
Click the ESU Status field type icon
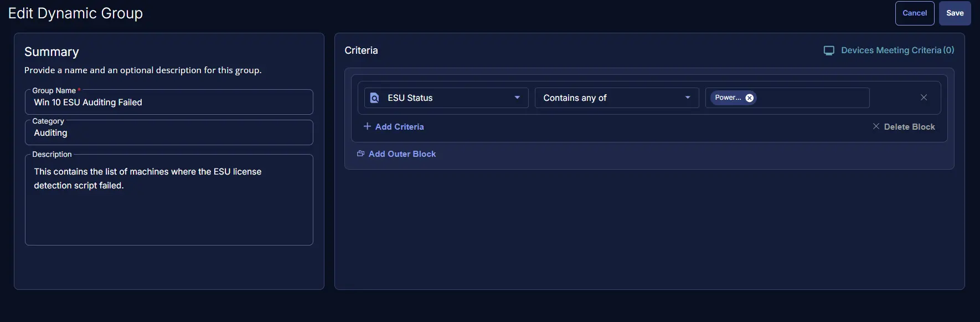[x=375, y=98]
